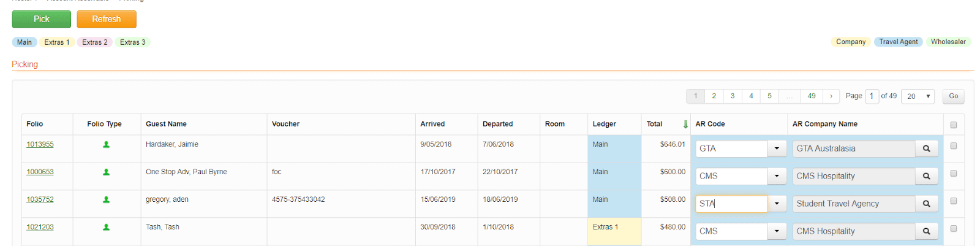Expand the GTA AR Code dropdown

pos(777,148)
